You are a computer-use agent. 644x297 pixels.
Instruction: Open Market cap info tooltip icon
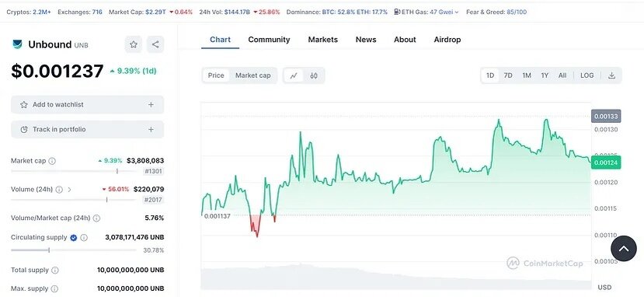point(52,161)
